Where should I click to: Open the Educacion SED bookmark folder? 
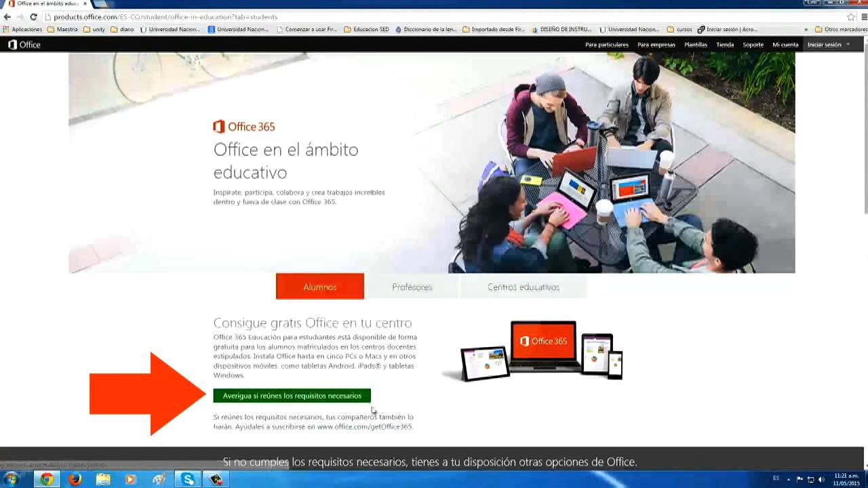coord(367,29)
